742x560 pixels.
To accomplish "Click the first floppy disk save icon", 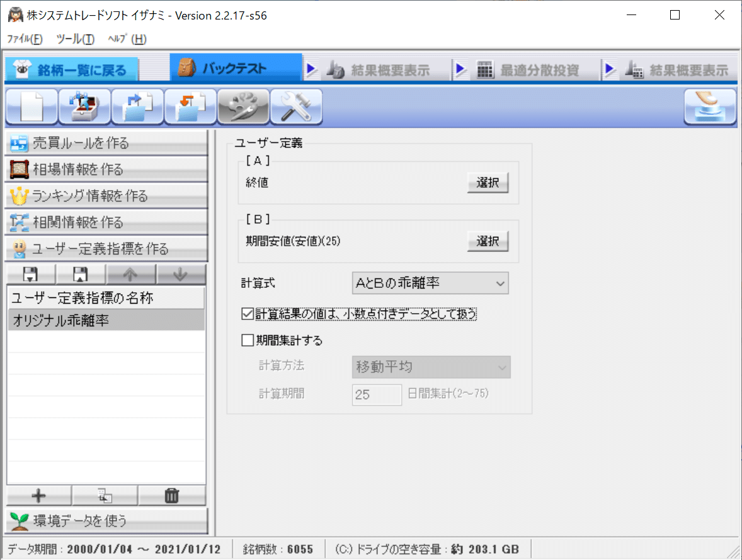I will tap(31, 274).
